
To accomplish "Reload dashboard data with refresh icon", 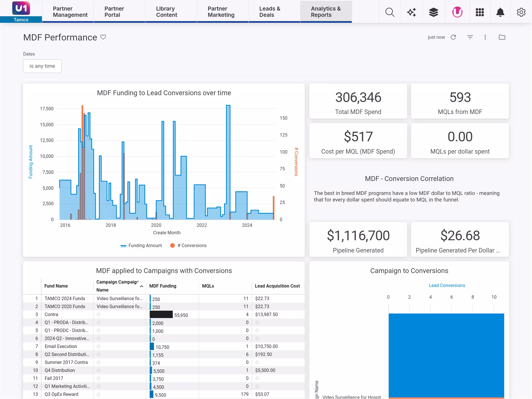I will pos(453,37).
